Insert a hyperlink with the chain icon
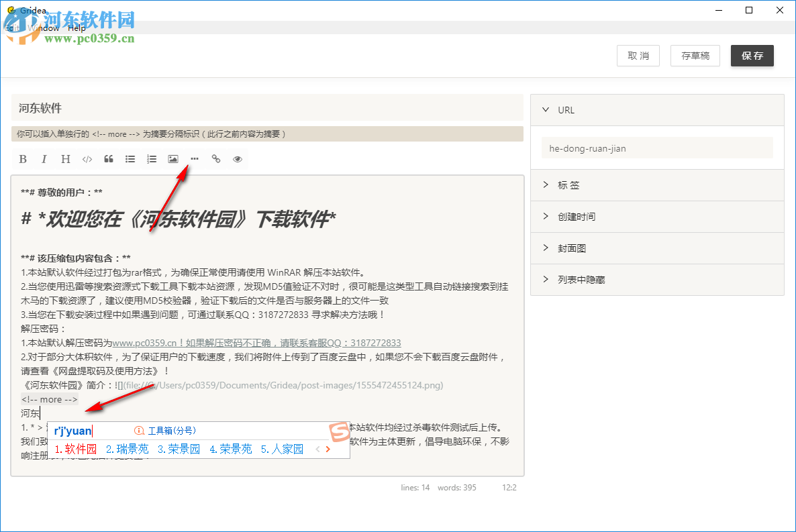Image resolution: width=796 pixels, height=532 pixels. point(216,160)
